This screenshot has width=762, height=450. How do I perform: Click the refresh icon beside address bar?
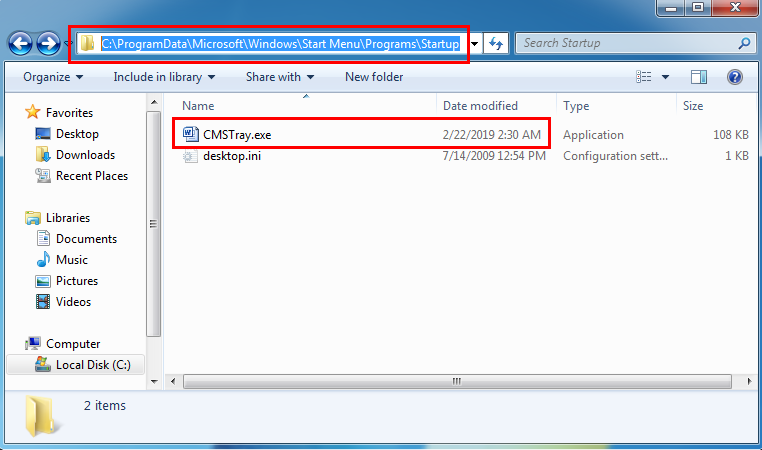[x=496, y=44]
